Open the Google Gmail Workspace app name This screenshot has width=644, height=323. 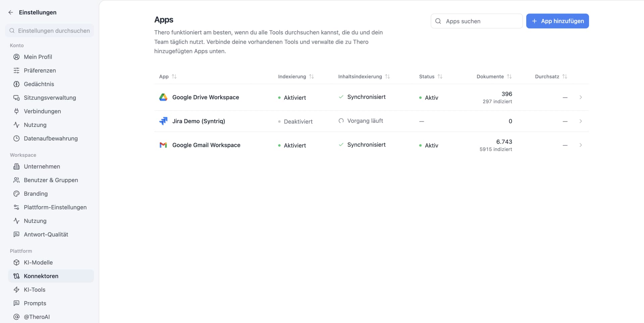206,145
